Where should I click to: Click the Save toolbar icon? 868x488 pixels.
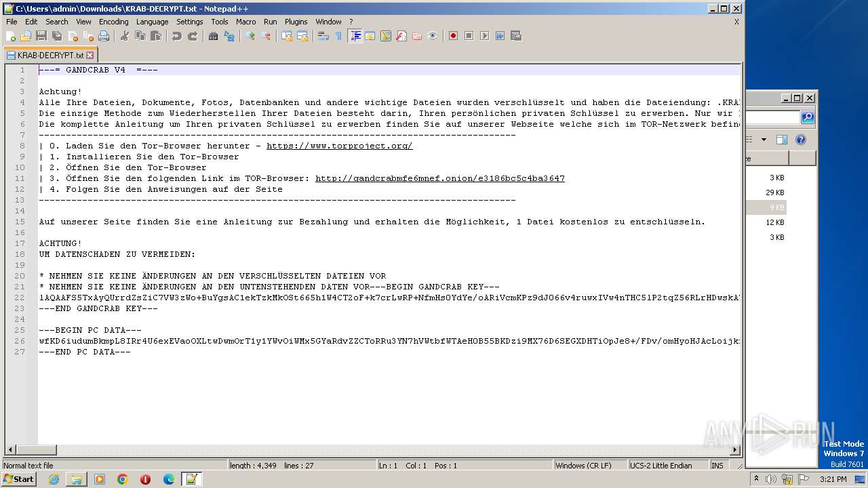tap(41, 36)
